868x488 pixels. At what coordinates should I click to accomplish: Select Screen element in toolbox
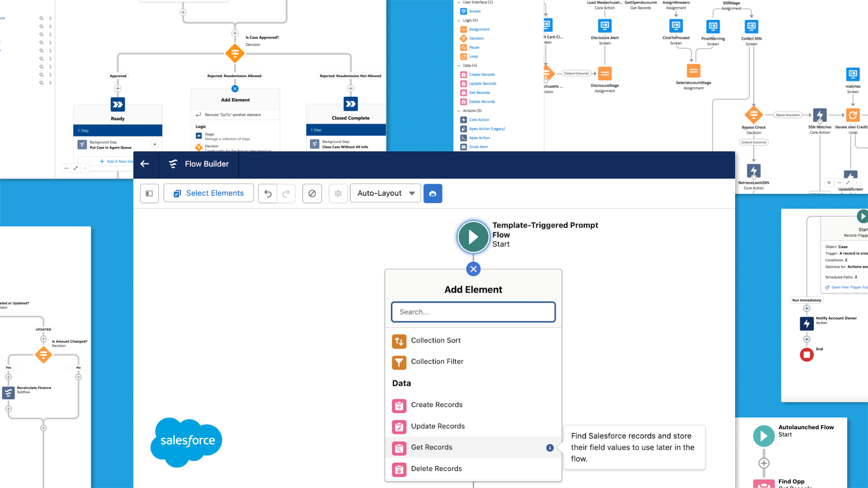click(471, 11)
